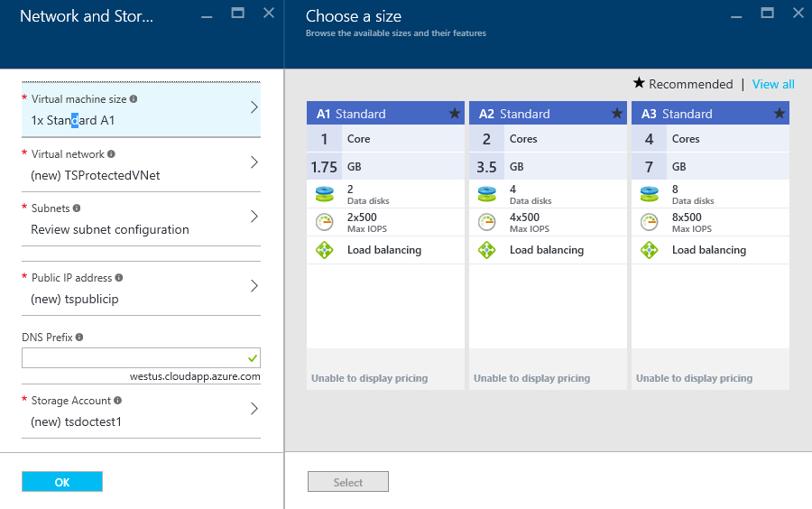Click the info icon next to Virtual machine size
Viewport: 812px width, 509px height.
[134, 99]
